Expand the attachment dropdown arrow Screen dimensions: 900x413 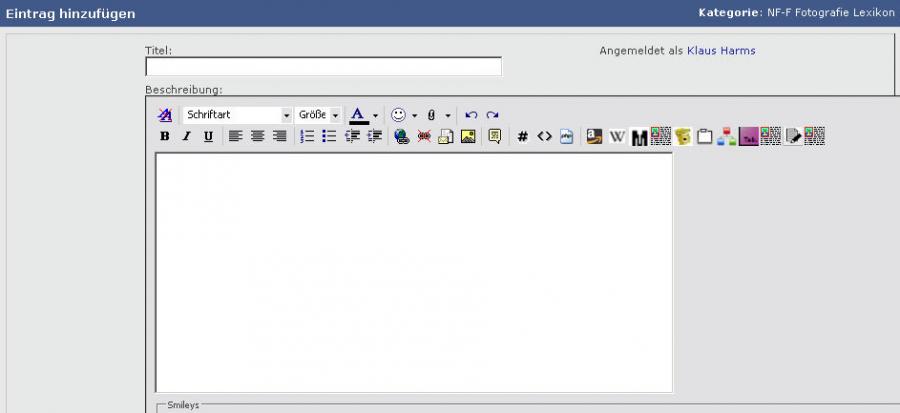tap(448, 116)
